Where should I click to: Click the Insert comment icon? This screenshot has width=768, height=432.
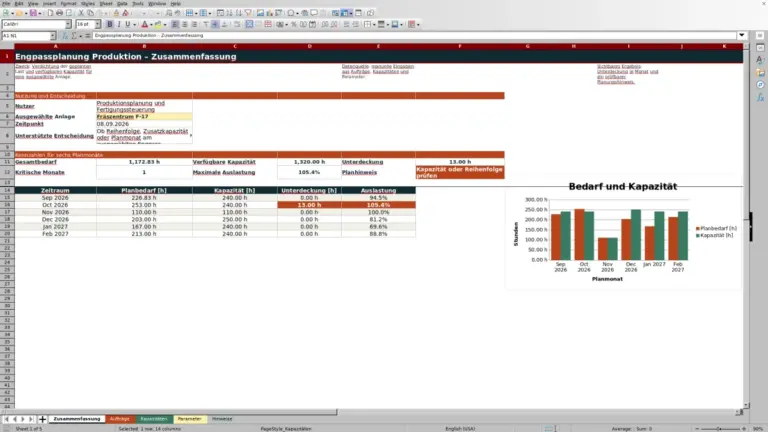point(314,13)
